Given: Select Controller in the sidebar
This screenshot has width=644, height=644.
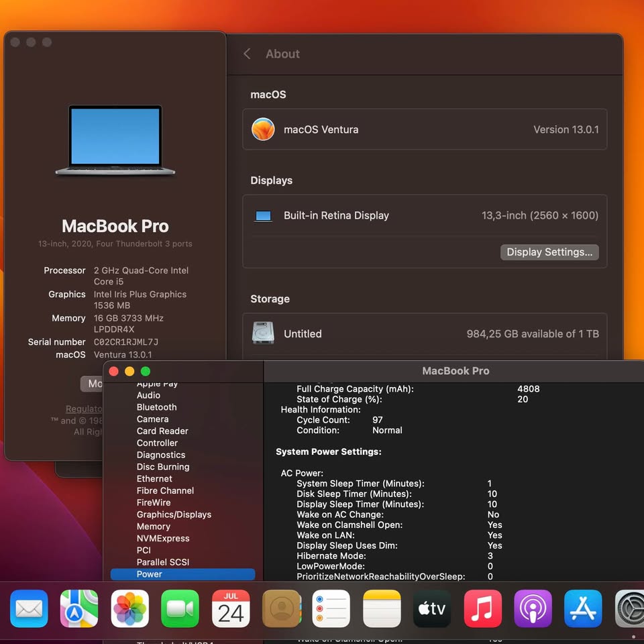Looking at the screenshot, I should tap(157, 443).
